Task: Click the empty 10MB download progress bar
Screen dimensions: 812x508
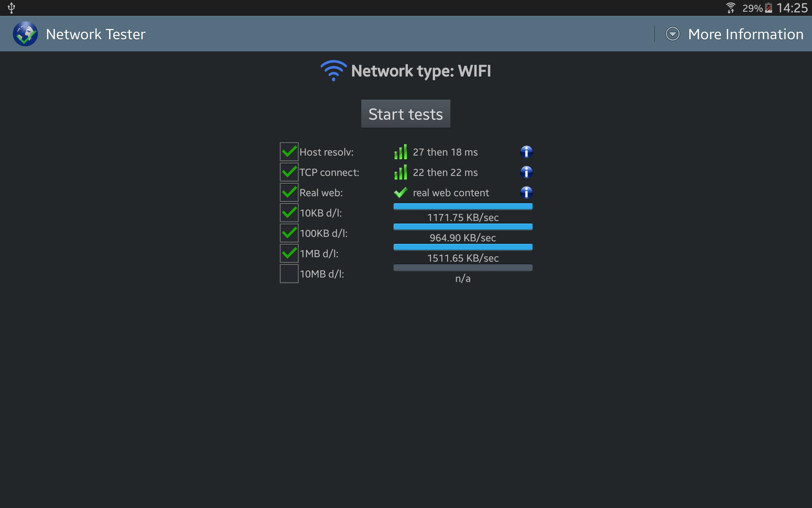Action: 463,267
